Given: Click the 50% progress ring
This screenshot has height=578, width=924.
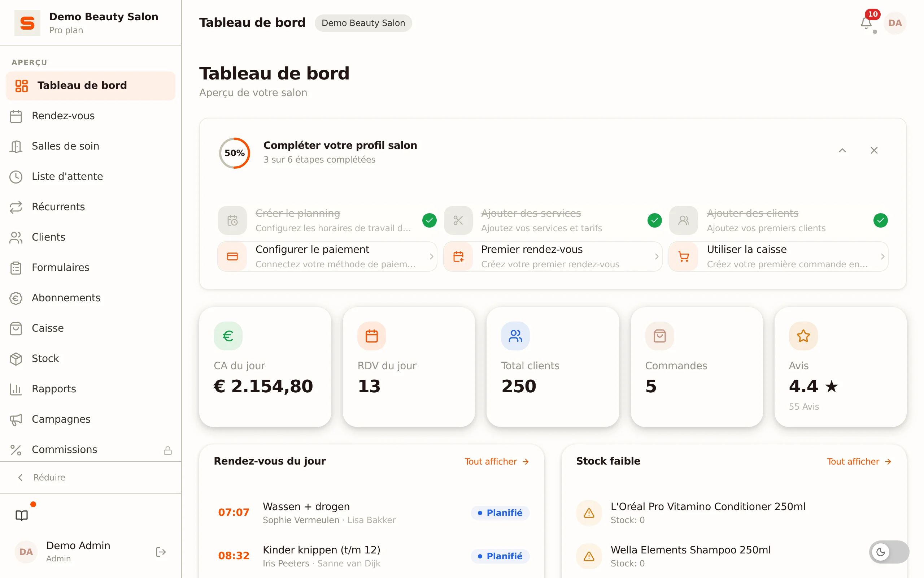Looking at the screenshot, I should click(235, 153).
